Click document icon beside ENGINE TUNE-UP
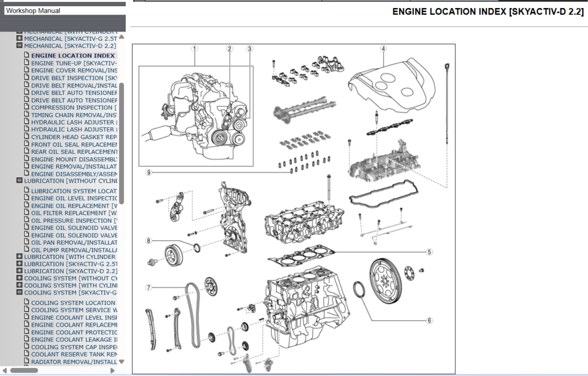This screenshot has height=376, width=588. [26, 62]
